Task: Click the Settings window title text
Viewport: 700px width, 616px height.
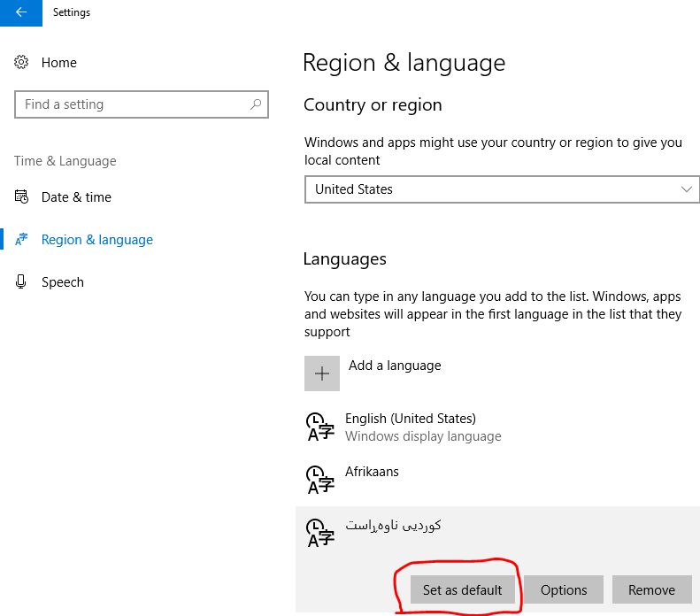Action: coord(72,12)
